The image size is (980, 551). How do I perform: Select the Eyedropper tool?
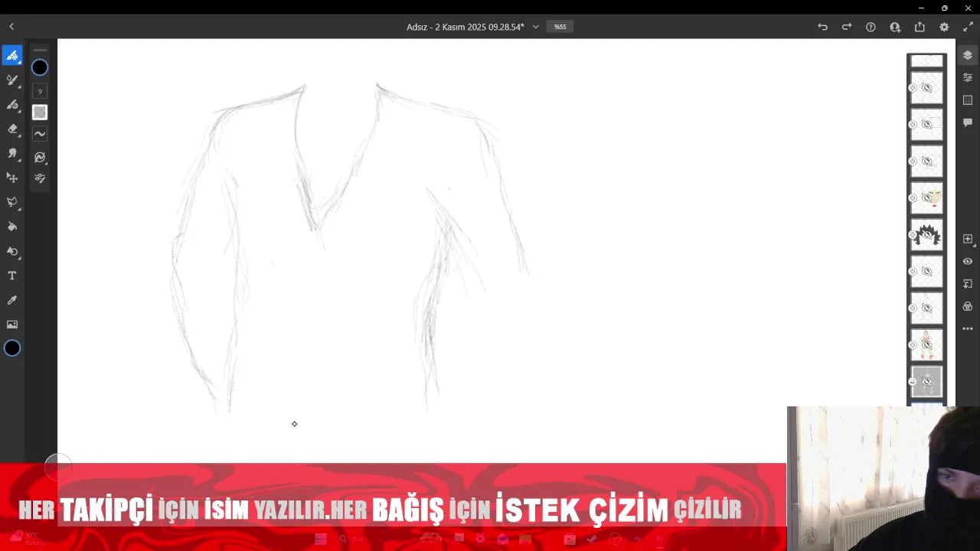[12, 300]
